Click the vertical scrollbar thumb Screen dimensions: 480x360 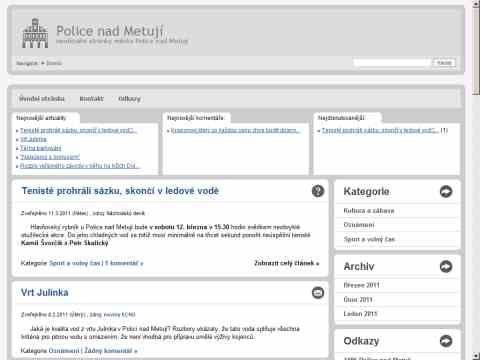click(x=476, y=52)
